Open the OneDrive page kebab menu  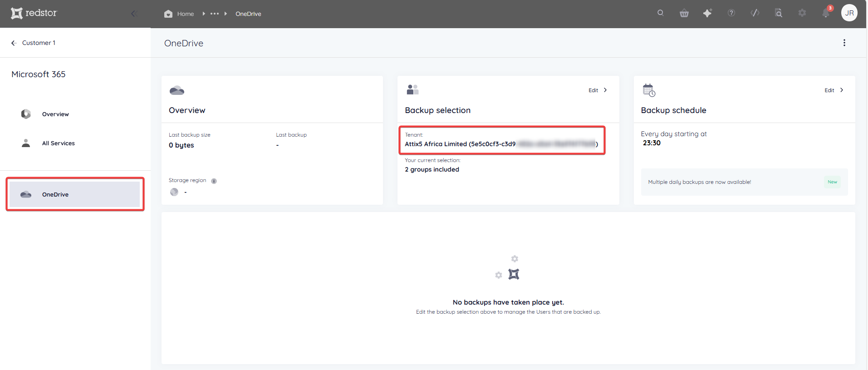[x=844, y=43]
